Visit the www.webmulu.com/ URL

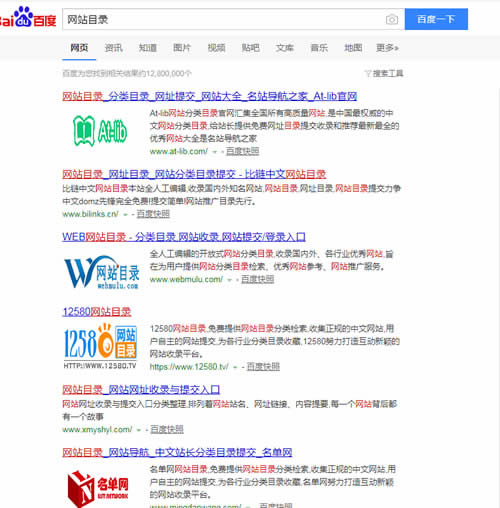point(186,279)
